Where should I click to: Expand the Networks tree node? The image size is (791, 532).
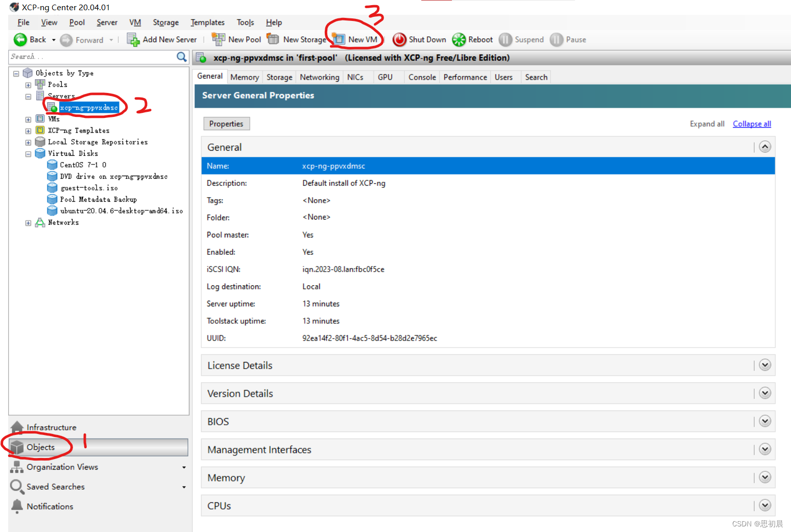[28, 223]
